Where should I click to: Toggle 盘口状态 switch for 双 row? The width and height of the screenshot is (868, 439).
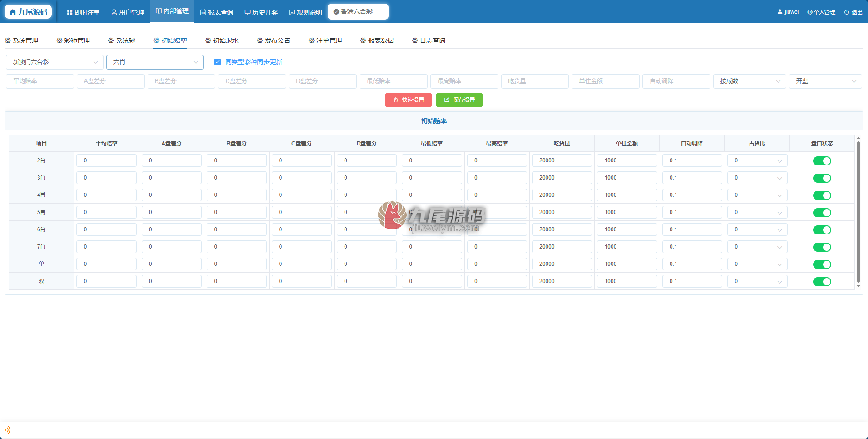pyautogui.click(x=822, y=281)
